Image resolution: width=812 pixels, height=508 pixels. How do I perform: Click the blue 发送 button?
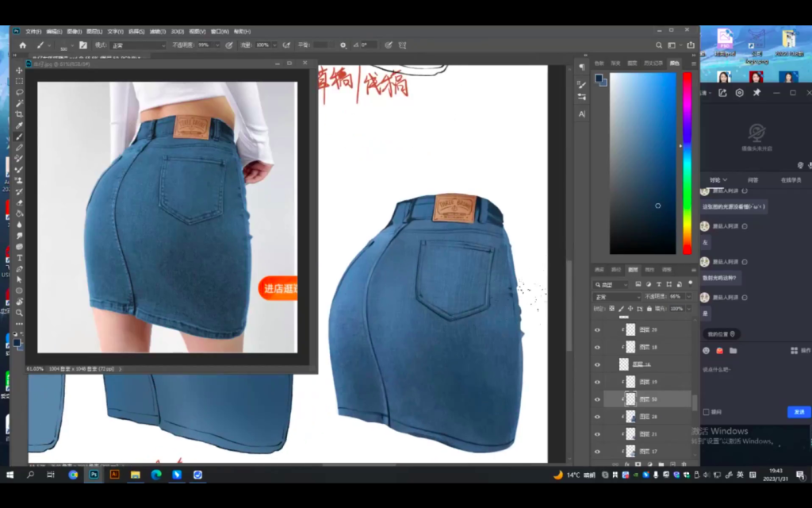click(x=799, y=412)
